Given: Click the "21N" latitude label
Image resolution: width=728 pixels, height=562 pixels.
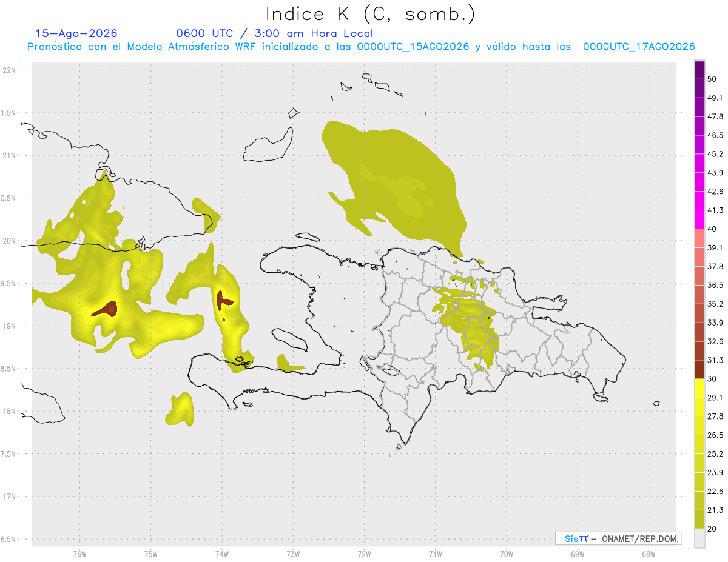Looking at the screenshot, I should point(9,155).
